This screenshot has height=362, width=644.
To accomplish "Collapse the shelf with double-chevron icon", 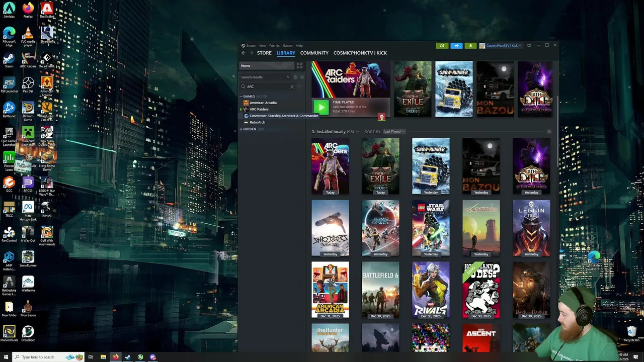I will point(549,132).
